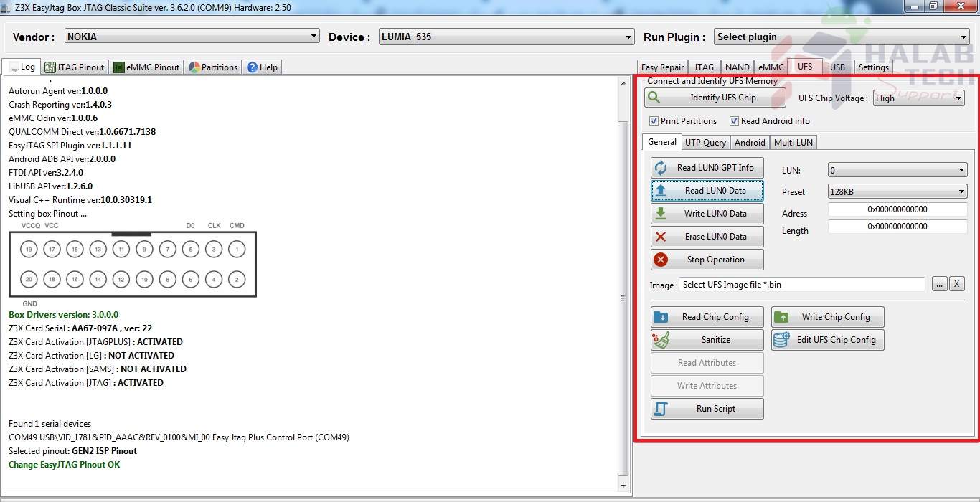Click the 'Android ADB API ver' log line

tap(62, 159)
